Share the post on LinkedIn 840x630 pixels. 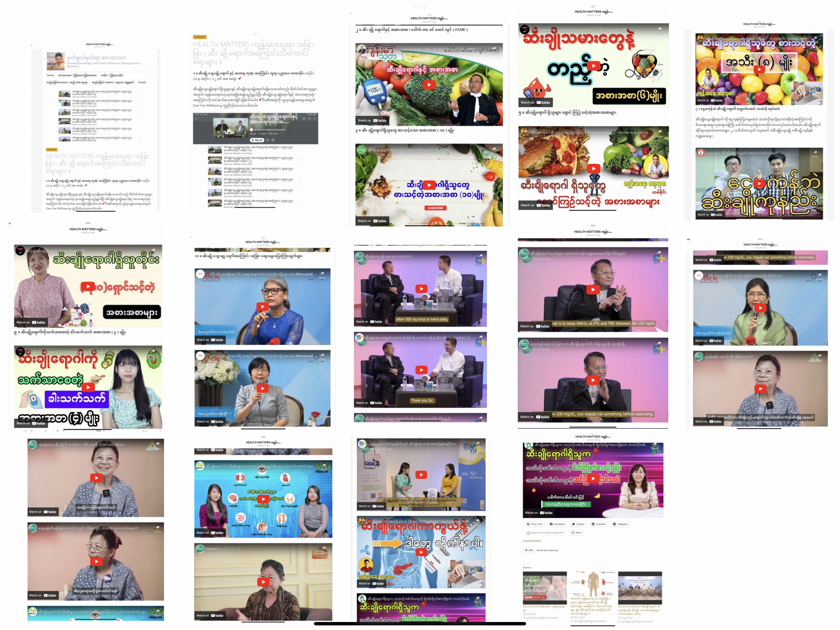pos(598,524)
